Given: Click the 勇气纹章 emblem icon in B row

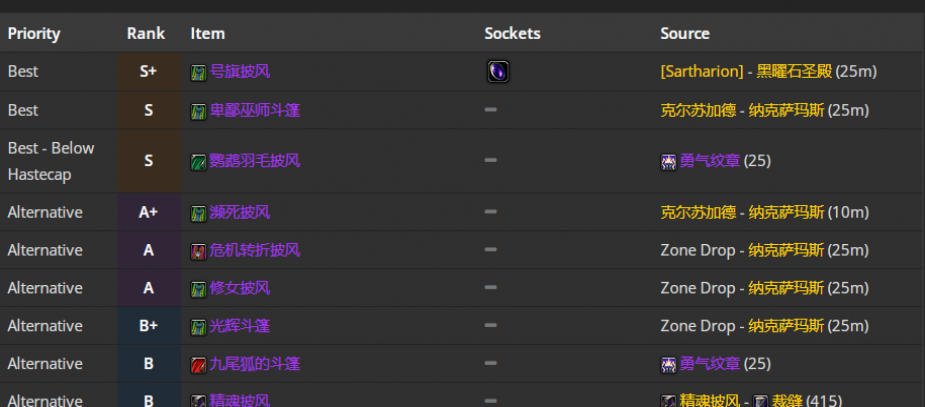Looking at the screenshot, I should 668,365.
